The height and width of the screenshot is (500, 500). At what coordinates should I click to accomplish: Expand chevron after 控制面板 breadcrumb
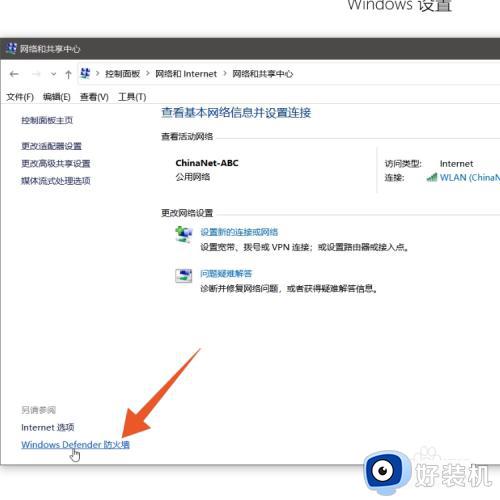pos(148,74)
